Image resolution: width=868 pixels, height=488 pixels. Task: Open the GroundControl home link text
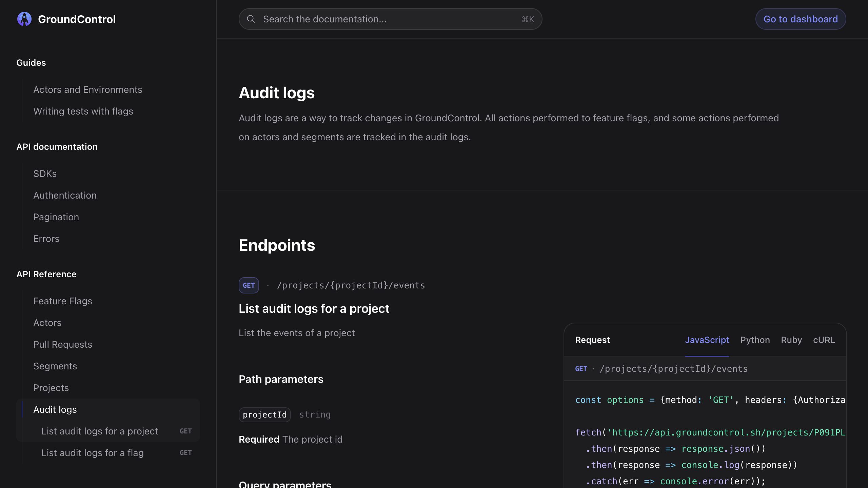77,19
